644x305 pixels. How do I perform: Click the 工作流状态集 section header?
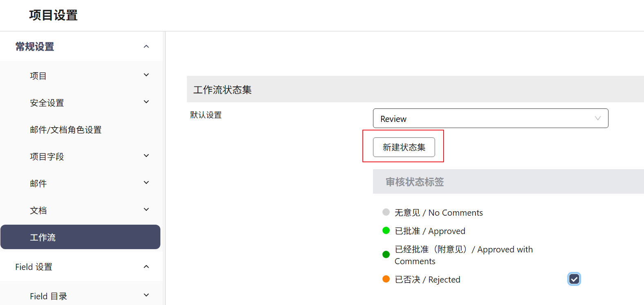point(222,90)
